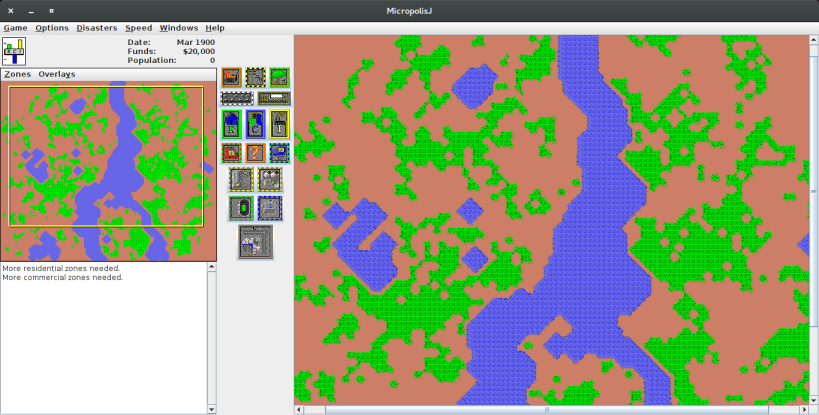The height and width of the screenshot is (415, 819).
Task: Click the '$20,000' funds value
Action: 199,51
